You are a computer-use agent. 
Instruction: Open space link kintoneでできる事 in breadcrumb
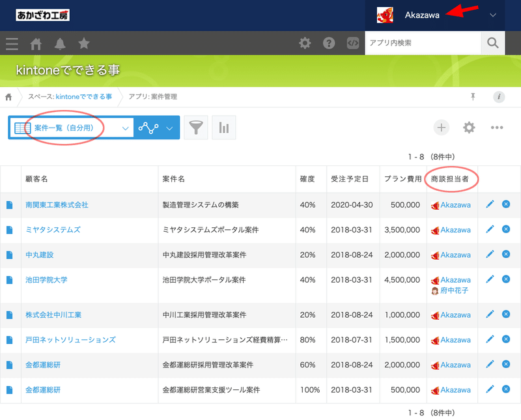pos(84,96)
